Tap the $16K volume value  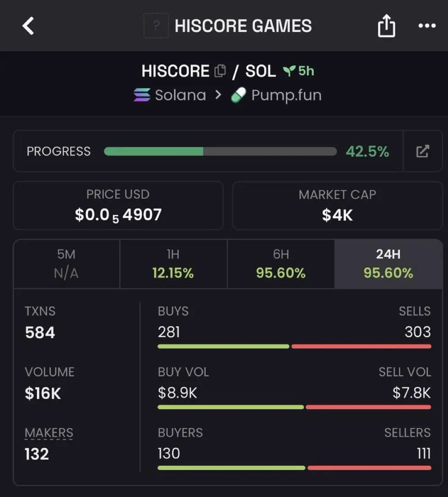43,393
